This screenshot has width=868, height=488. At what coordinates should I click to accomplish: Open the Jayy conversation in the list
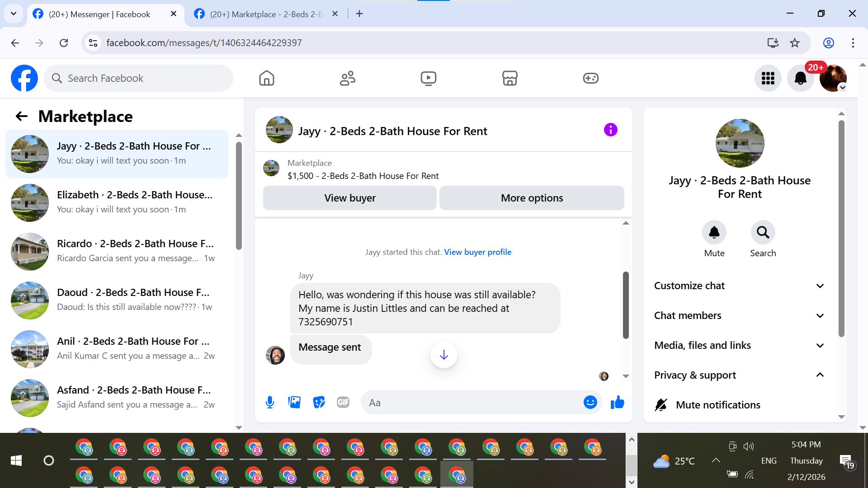coord(117,154)
